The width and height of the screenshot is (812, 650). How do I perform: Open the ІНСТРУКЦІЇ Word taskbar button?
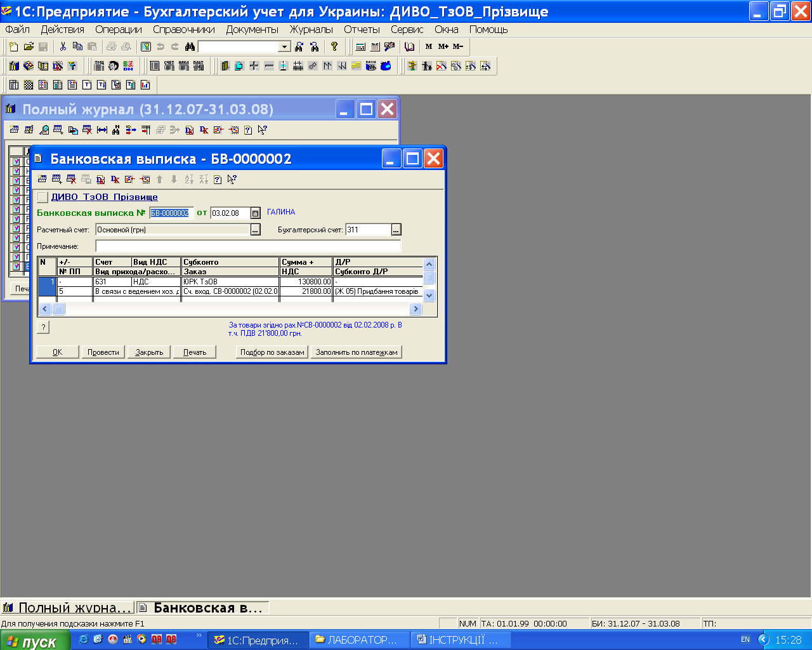tap(461, 640)
